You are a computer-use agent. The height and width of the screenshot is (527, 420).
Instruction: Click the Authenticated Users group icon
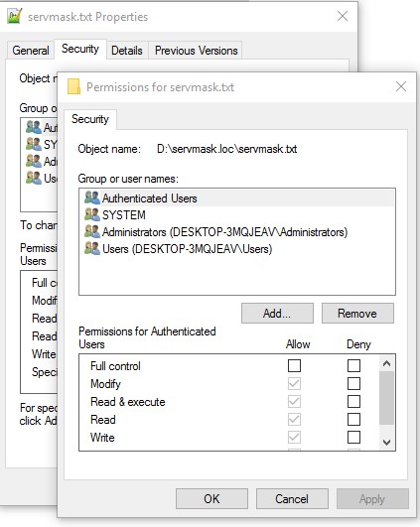point(91,198)
